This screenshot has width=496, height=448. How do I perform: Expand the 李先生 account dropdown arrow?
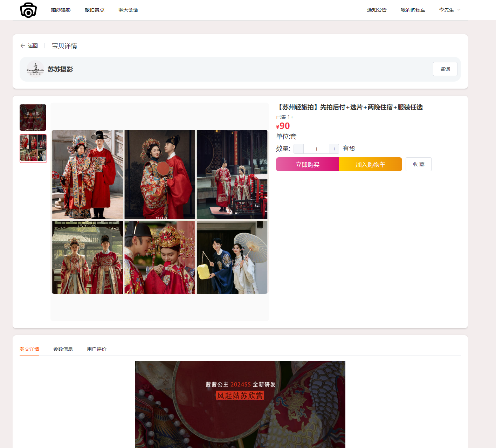459,10
